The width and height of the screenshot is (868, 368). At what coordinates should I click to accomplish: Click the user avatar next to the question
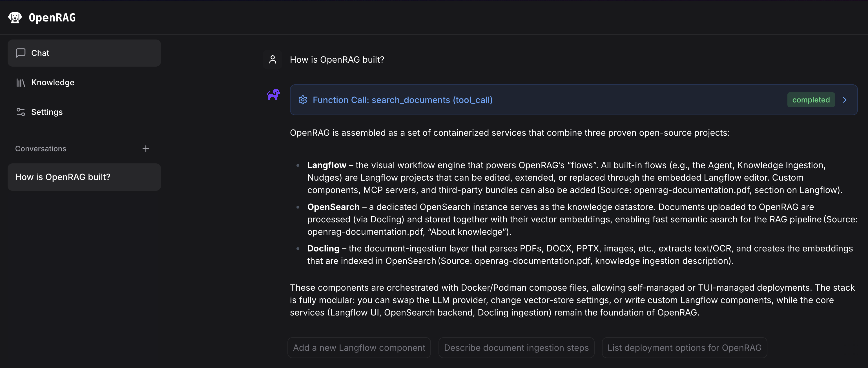pyautogui.click(x=273, y=59)
